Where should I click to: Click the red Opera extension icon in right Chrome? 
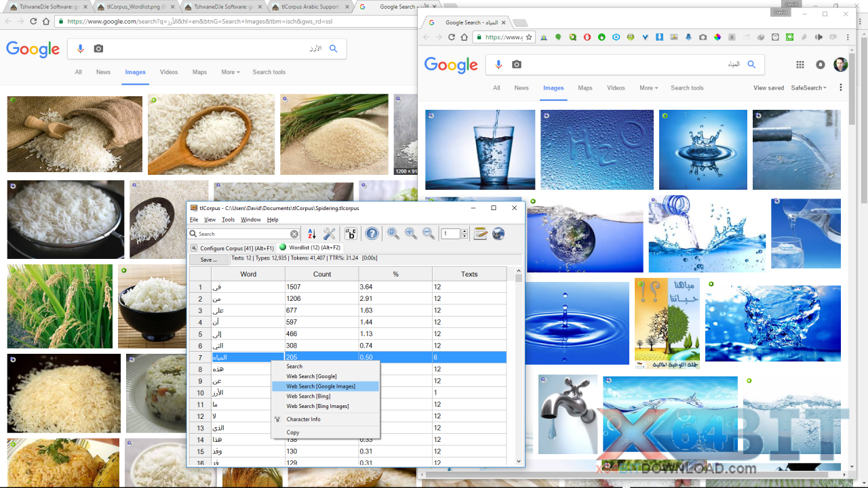tap(587, 37)
